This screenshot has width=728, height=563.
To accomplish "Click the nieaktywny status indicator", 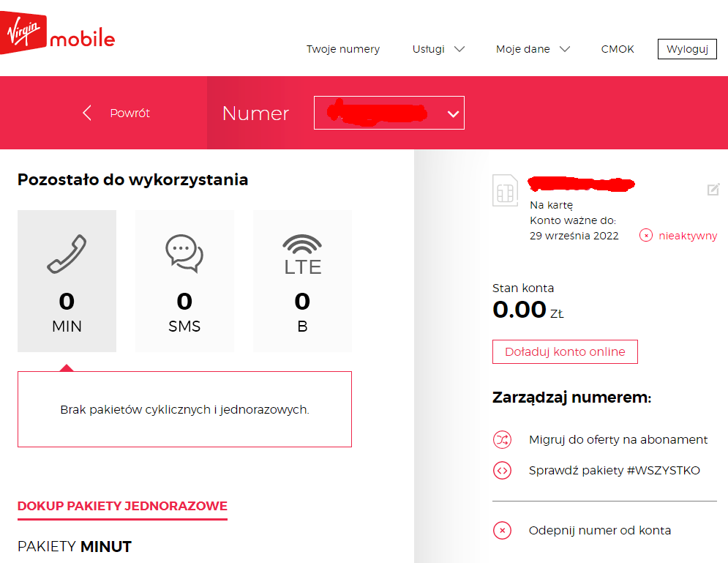I will [x=678, y=236].
